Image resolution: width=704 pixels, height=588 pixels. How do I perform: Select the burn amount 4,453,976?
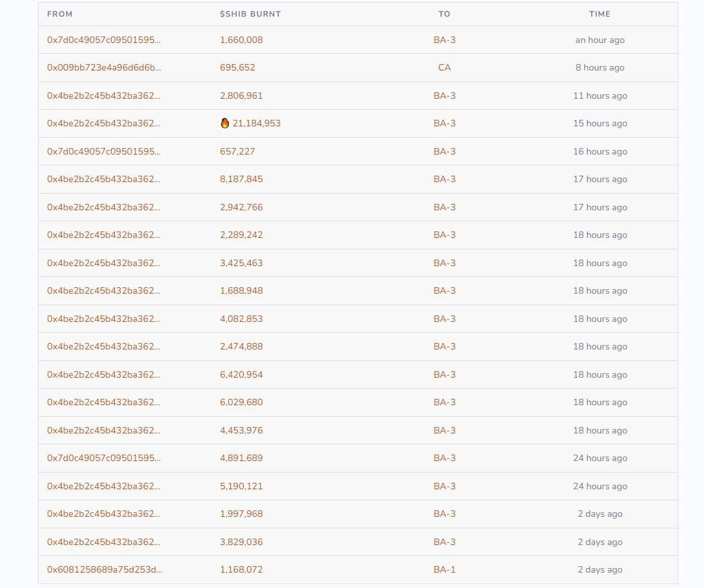(241, 430)
